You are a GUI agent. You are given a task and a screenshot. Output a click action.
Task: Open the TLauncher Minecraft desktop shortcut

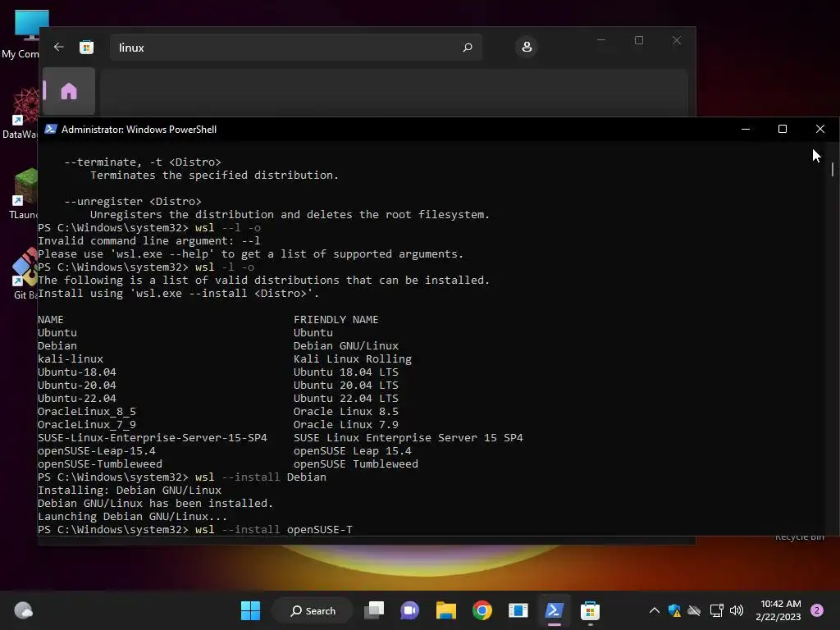[24, 194]
